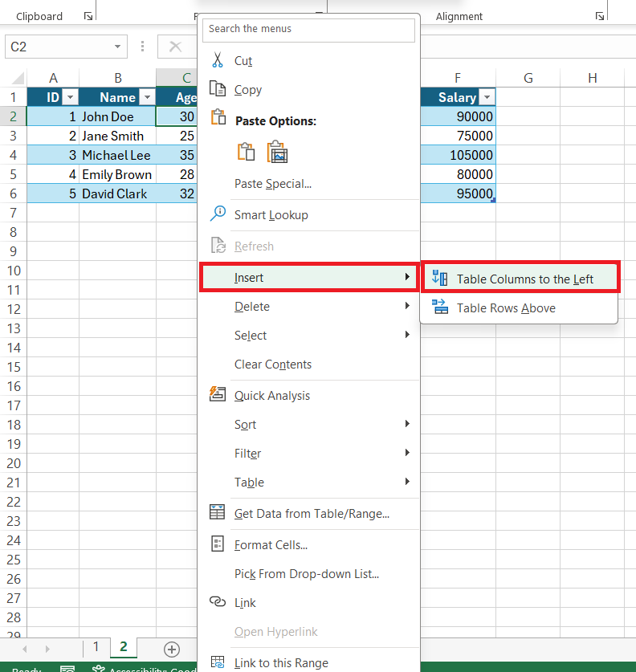636x672 pixels.
Task: Add a new sheet with plus button
Action: tap(171, 648)
